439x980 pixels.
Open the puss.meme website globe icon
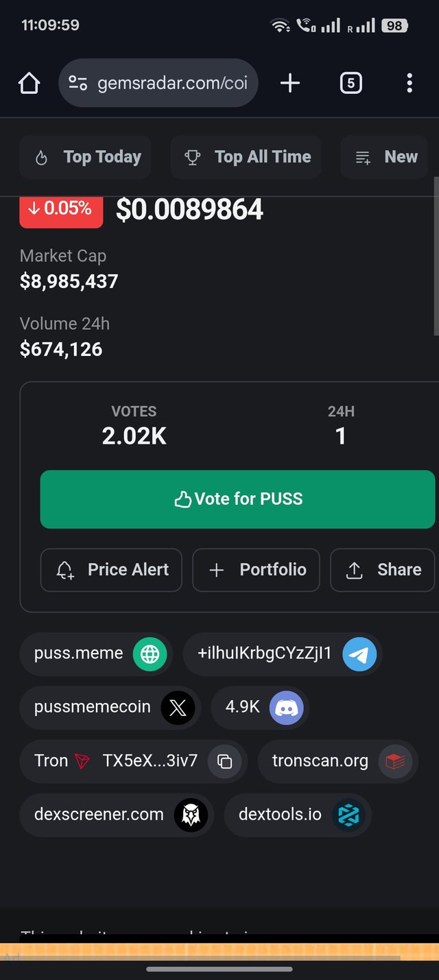tap(150, 654)
